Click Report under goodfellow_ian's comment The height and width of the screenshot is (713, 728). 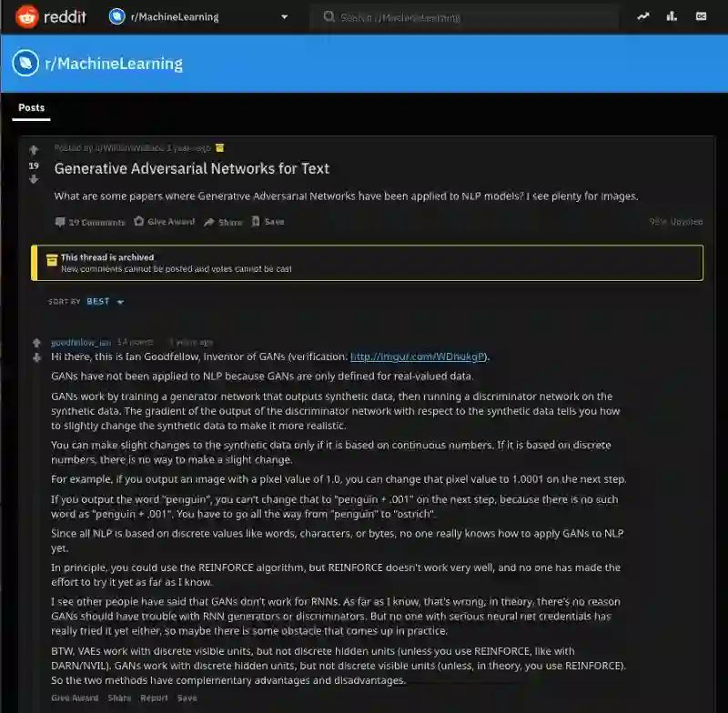[x=154, y=698]
